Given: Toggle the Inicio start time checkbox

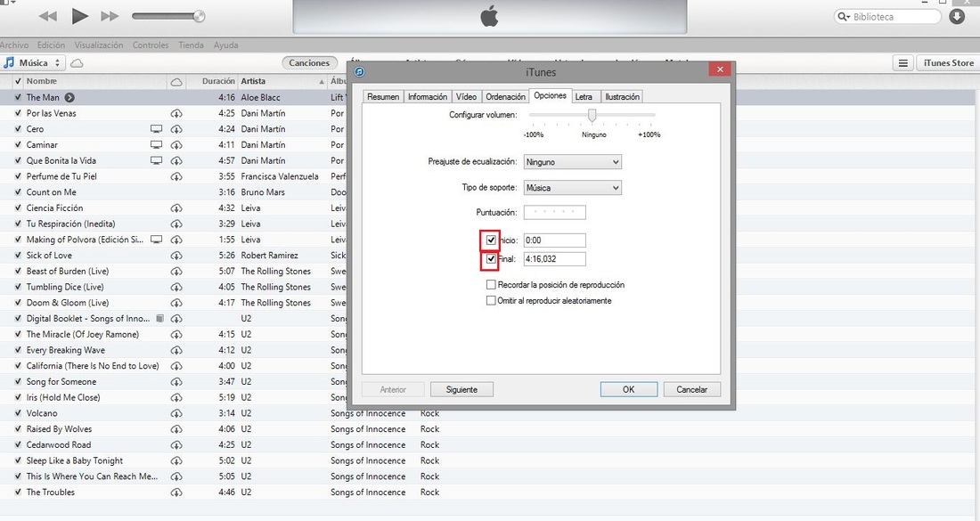Looking at the screenshot, I should [x=491, y=240].
